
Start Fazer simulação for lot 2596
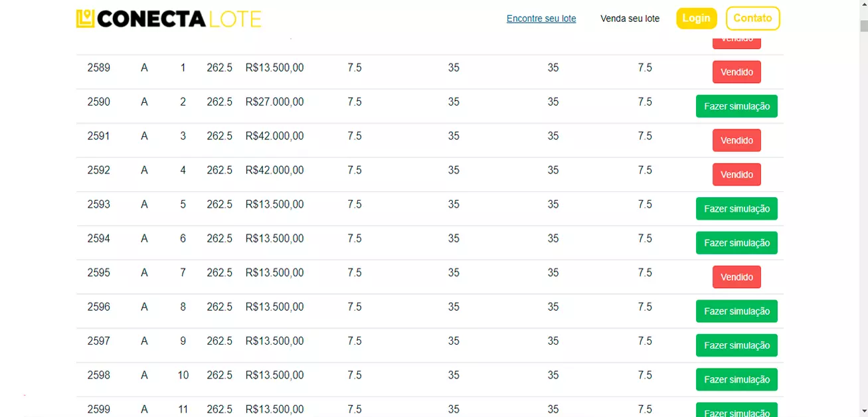point(737,311)
